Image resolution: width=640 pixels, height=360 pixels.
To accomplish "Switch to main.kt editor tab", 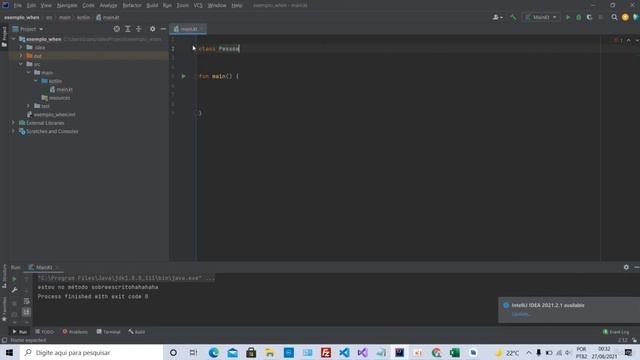I will click(188, 29).
